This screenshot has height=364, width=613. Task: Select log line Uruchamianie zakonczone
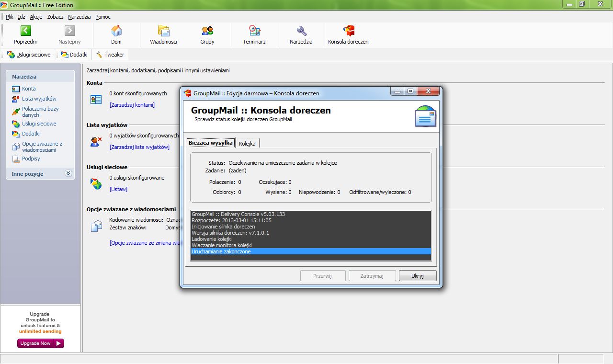(x=311, y=251)
